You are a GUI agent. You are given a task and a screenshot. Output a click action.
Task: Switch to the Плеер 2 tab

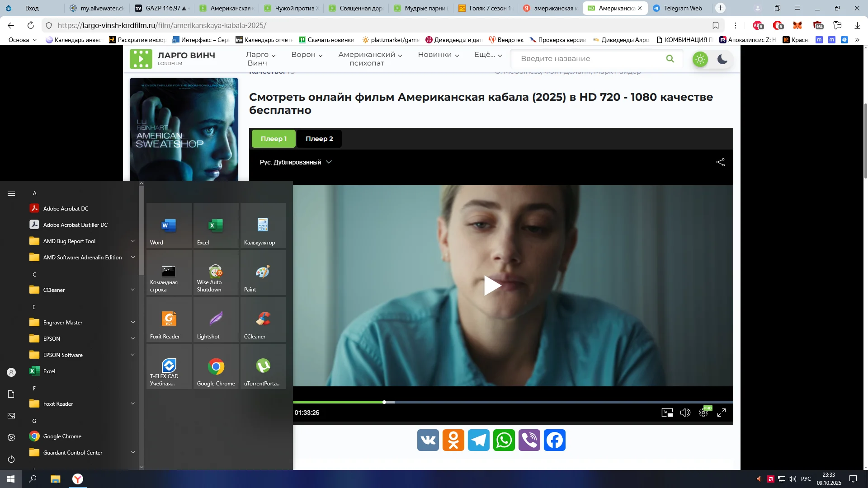click(x=319, y=139)
